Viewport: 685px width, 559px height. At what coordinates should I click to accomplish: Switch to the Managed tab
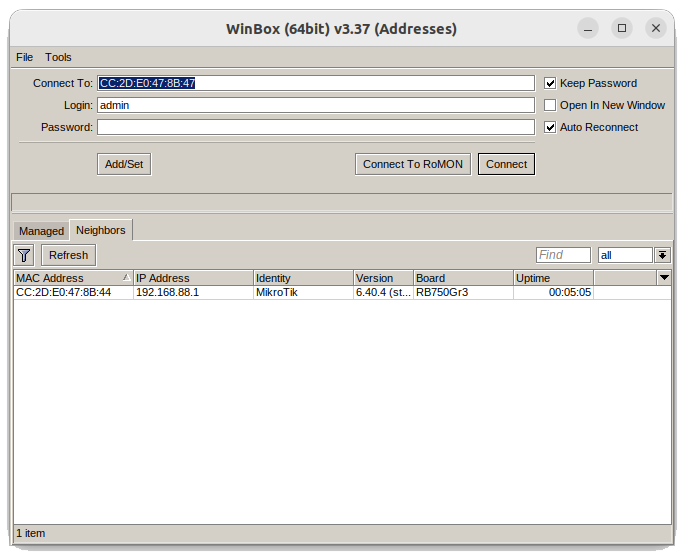pyautogui.click(x=41, y=231)
